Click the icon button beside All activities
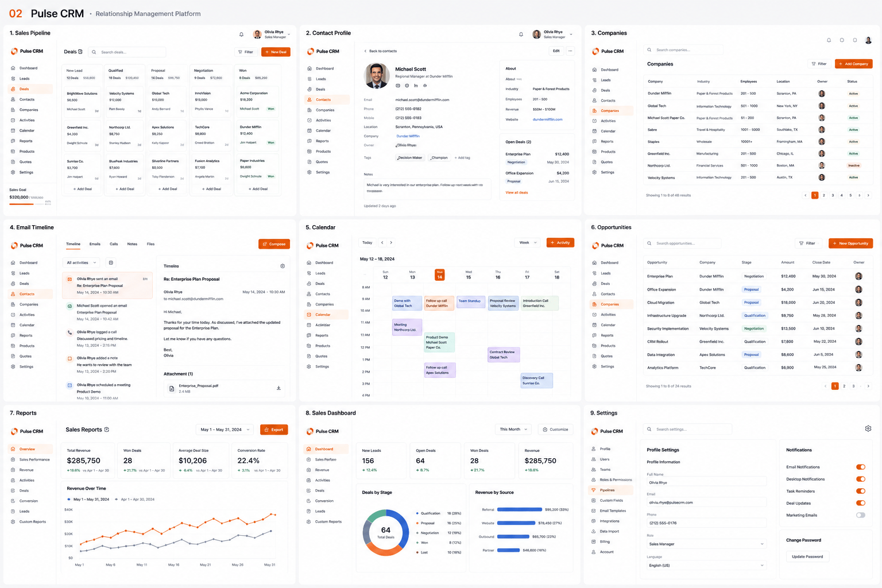 pos(111,262)
